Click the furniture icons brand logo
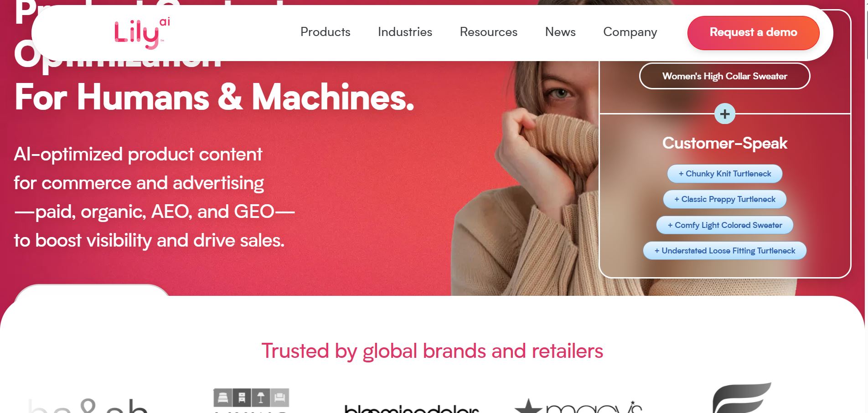 [251, 400]
